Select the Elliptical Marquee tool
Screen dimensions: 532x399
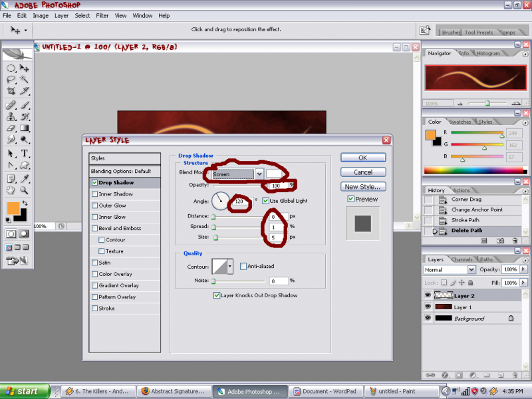pos(11,68)
